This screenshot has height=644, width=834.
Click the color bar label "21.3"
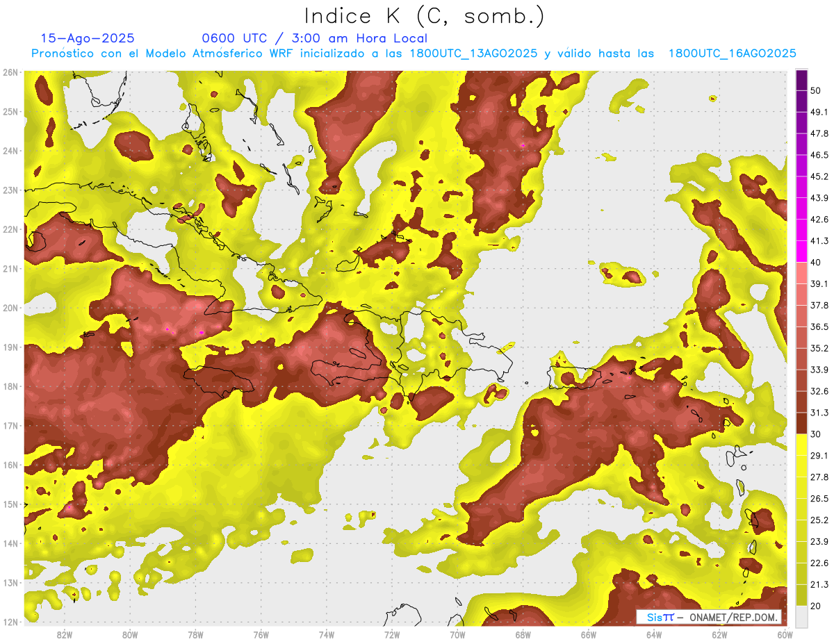(x=819, y=584)
